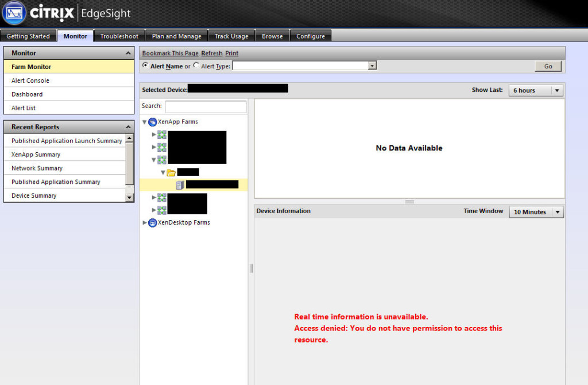Click the first farm icon under XenApp Farms
The image size is (588, 385).
[161, 134]
